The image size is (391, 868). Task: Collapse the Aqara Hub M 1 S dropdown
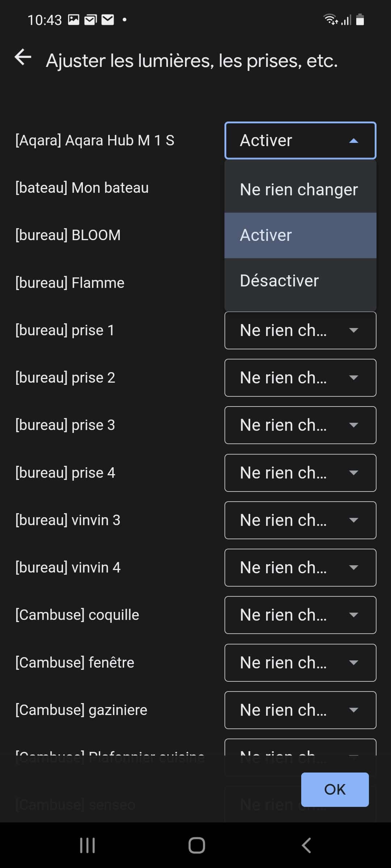coord(300,141)
